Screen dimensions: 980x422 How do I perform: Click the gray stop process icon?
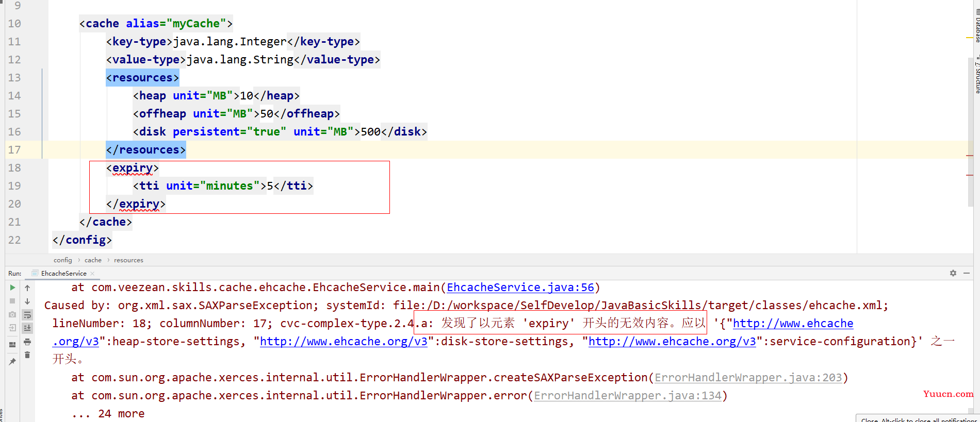coord(12,301)
